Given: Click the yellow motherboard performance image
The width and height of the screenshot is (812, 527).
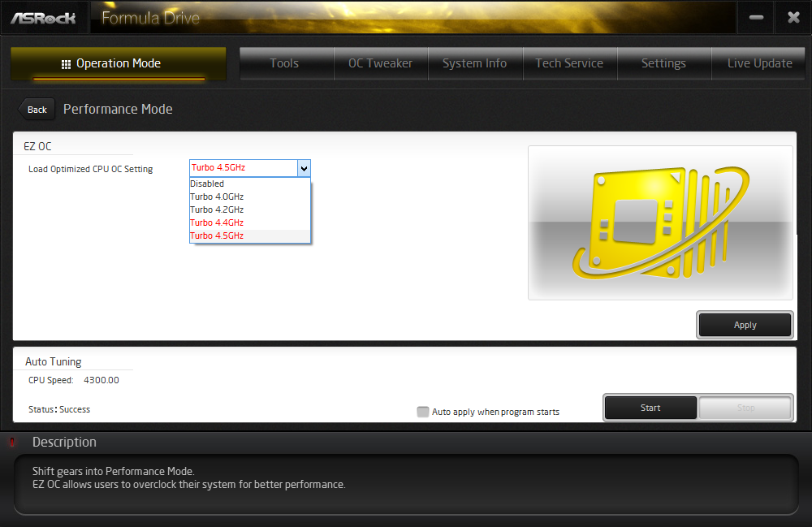Looking at the screenshot, I should (x=660, y=222).
